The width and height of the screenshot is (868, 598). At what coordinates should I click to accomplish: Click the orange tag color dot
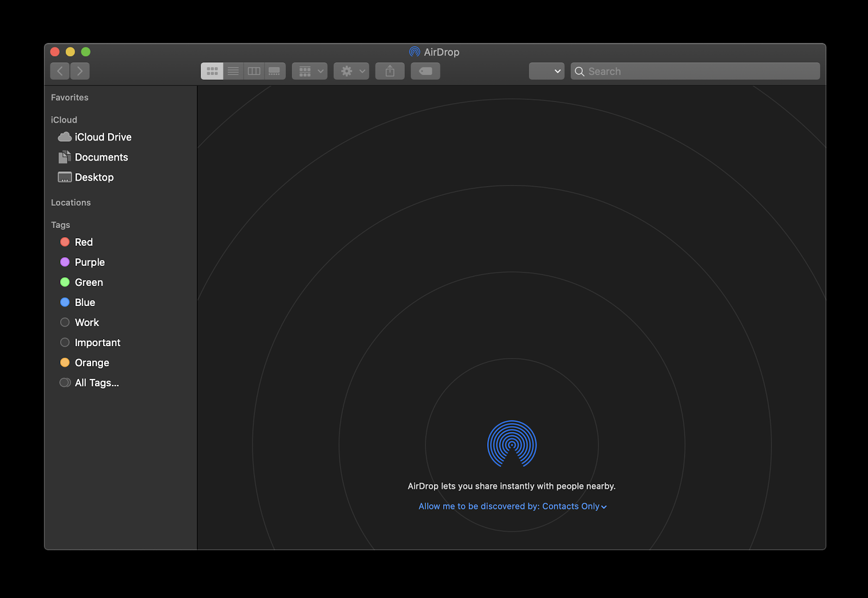point(65,362)
